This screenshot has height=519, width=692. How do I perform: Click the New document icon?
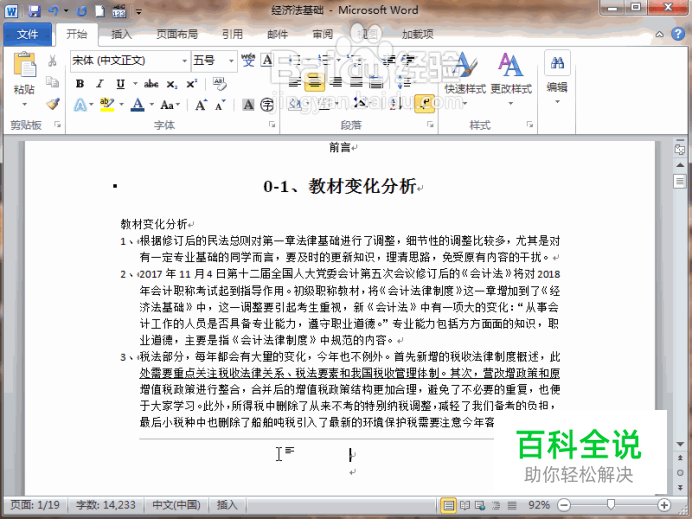100,11
